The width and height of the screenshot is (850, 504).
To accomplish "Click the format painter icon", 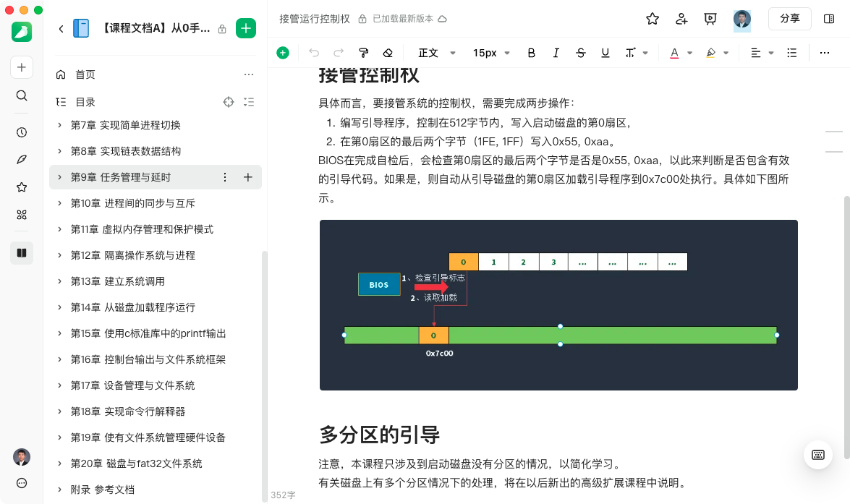I will click(x=364, y=53).
